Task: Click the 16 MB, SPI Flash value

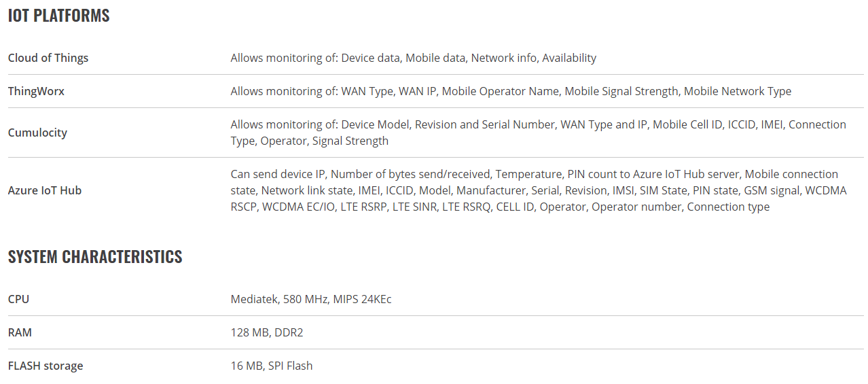Action: coord(272,366)
